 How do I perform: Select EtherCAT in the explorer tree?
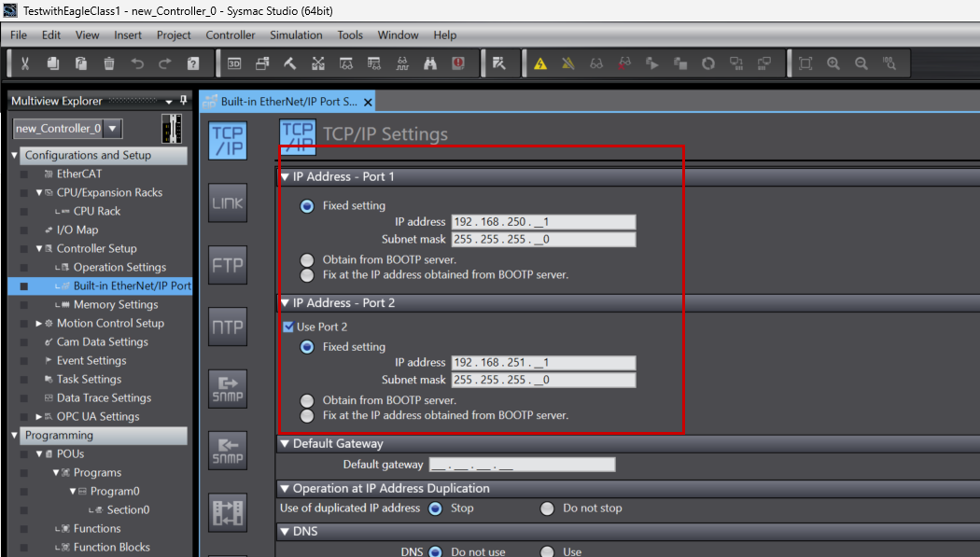(78, 174)
